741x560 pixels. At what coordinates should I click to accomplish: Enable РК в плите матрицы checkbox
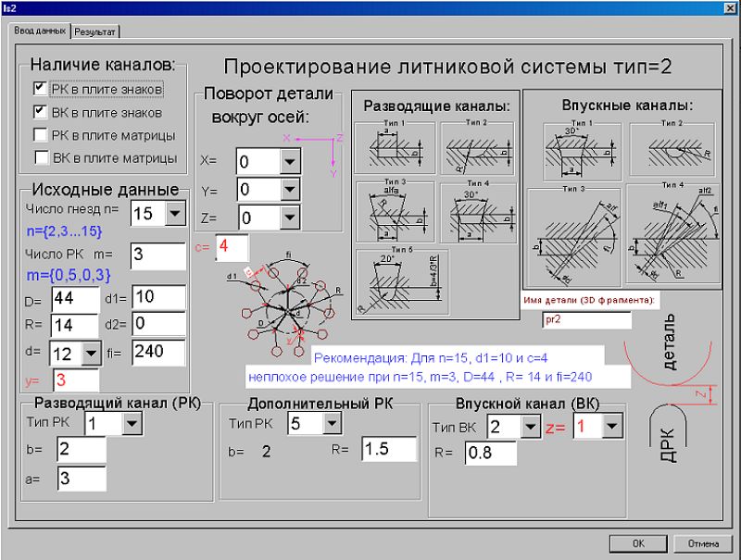(40, 135)
